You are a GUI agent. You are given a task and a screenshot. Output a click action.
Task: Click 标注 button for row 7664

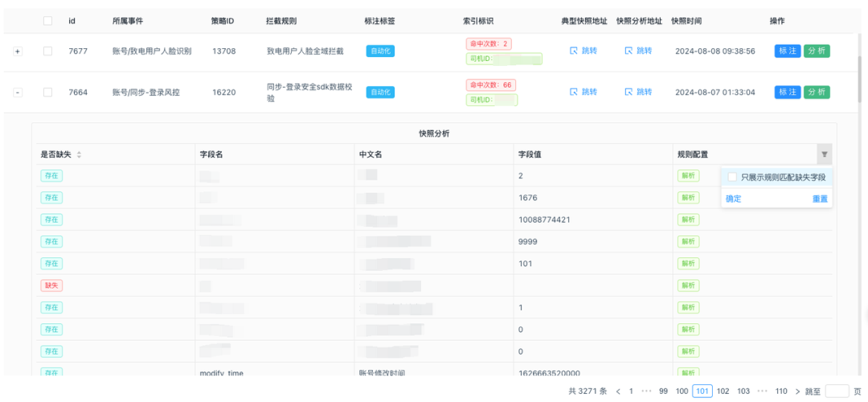(788, 92)
